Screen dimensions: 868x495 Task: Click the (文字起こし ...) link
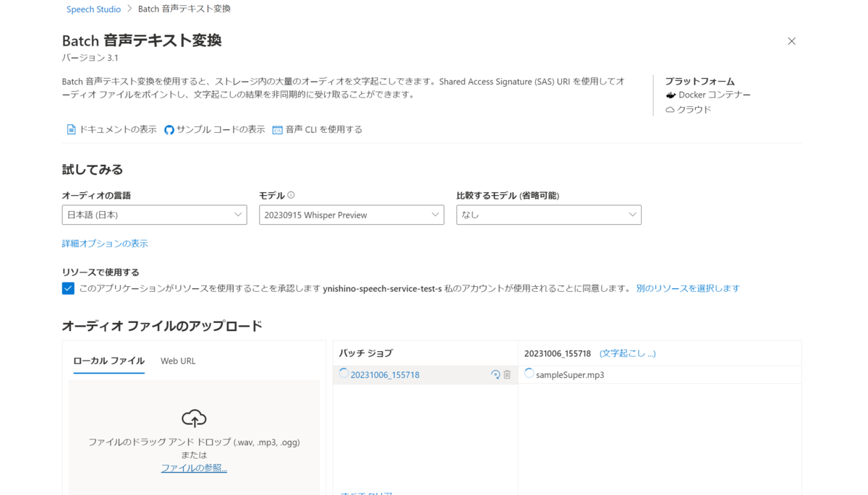coord(628,353)
